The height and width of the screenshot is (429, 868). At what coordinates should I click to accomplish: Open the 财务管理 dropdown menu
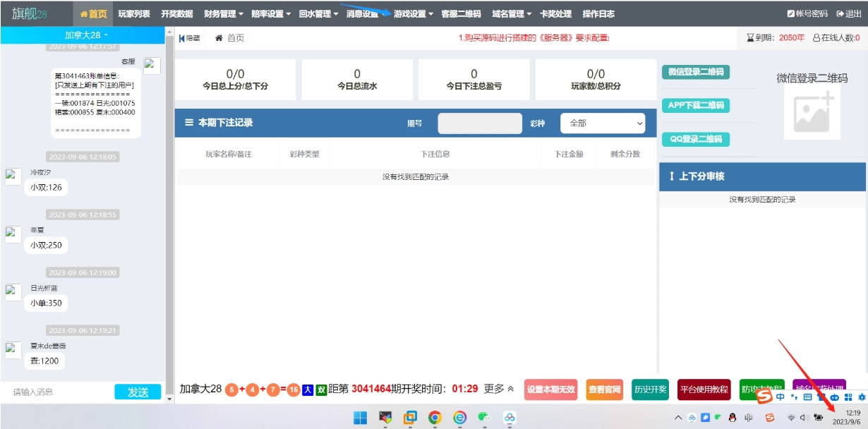[223, 14]
